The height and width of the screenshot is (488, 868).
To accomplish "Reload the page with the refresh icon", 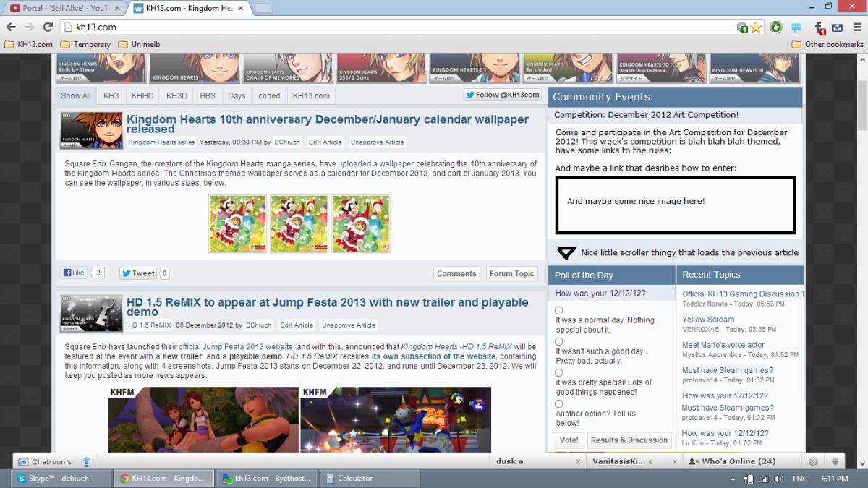I will coord(48,27).
